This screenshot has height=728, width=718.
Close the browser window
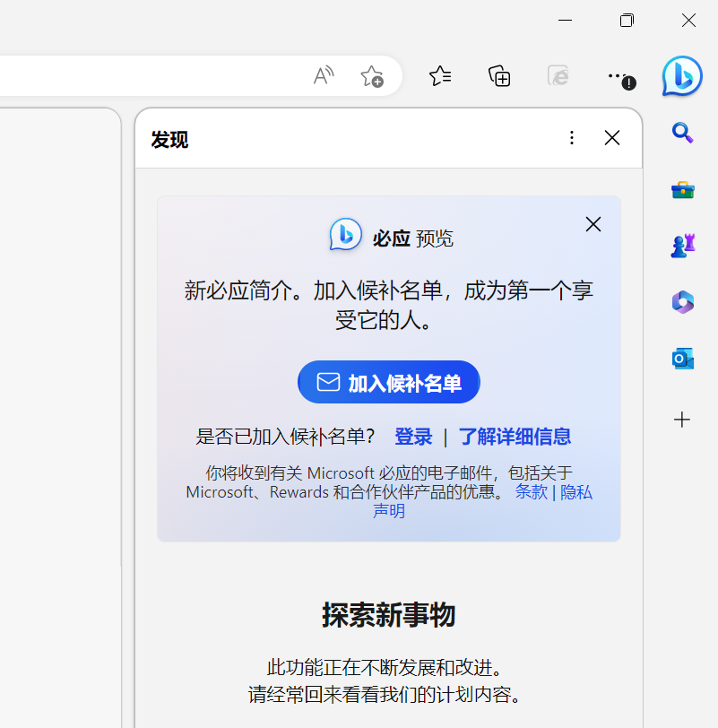pyautogui.click(x=688, y=21)
